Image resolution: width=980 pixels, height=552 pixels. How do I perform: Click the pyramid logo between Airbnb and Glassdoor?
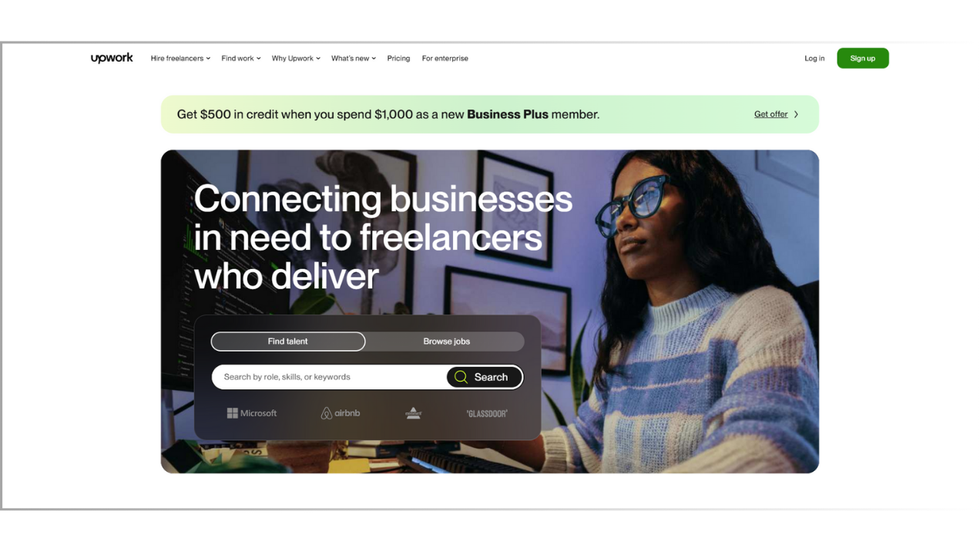pos(414,413)
